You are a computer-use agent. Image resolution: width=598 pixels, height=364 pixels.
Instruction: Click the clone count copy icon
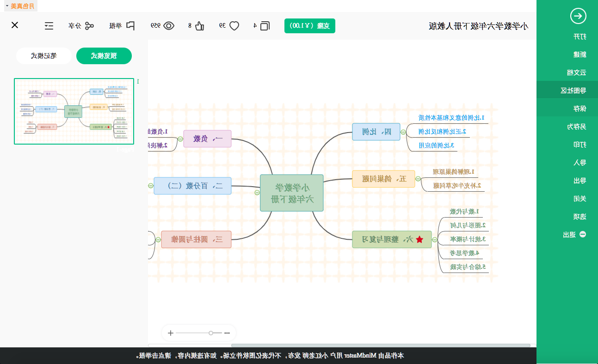pos(265,26)
